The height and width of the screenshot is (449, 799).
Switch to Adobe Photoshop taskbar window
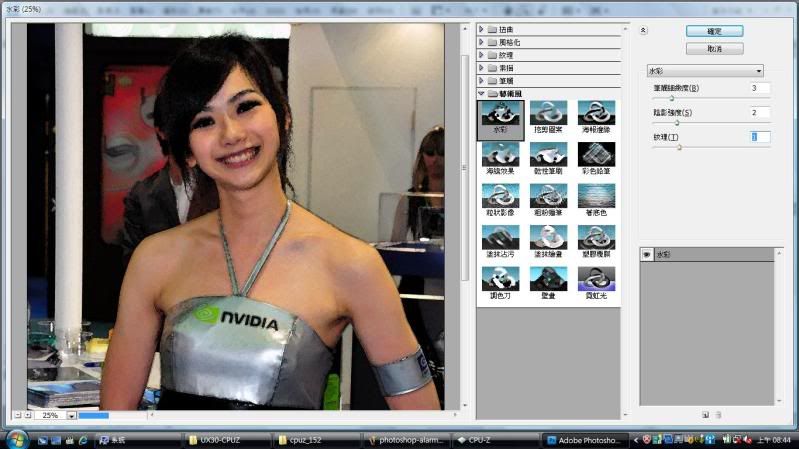tap(587, 440)
